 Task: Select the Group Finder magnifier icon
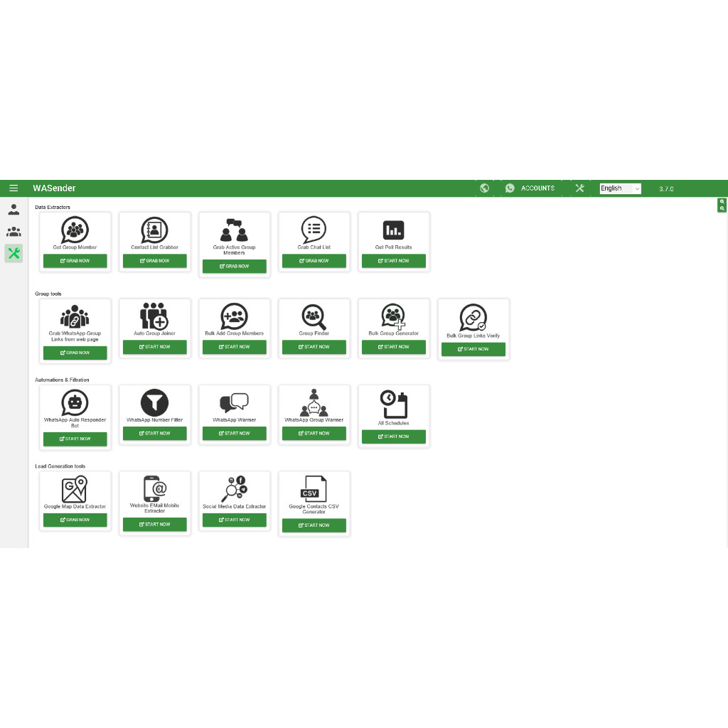pyautogui.click(x=314, y=315)
